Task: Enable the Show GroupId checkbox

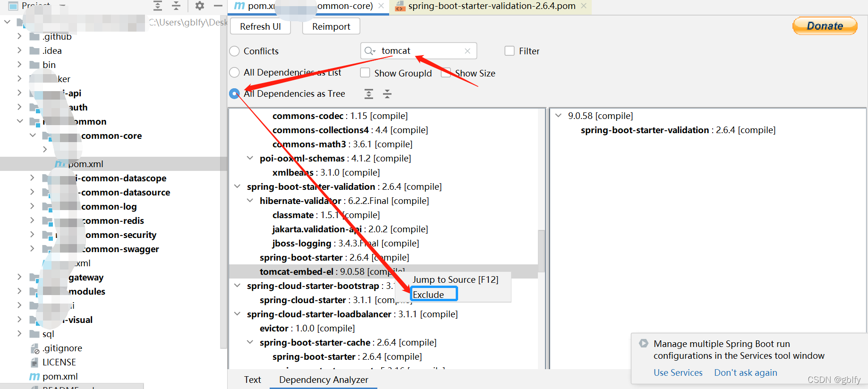Action: click(x=365, y=73)
